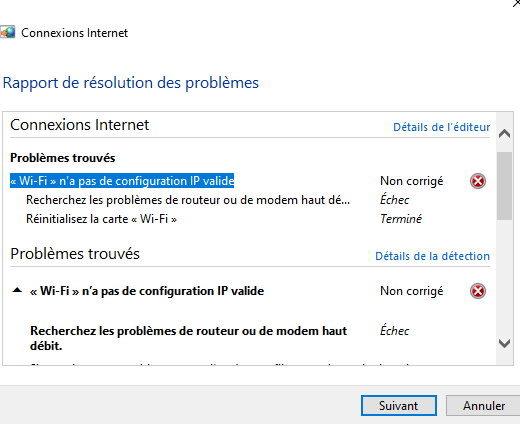Select the highlighted Wi-Fi configuration IP problem

point(122,181)
